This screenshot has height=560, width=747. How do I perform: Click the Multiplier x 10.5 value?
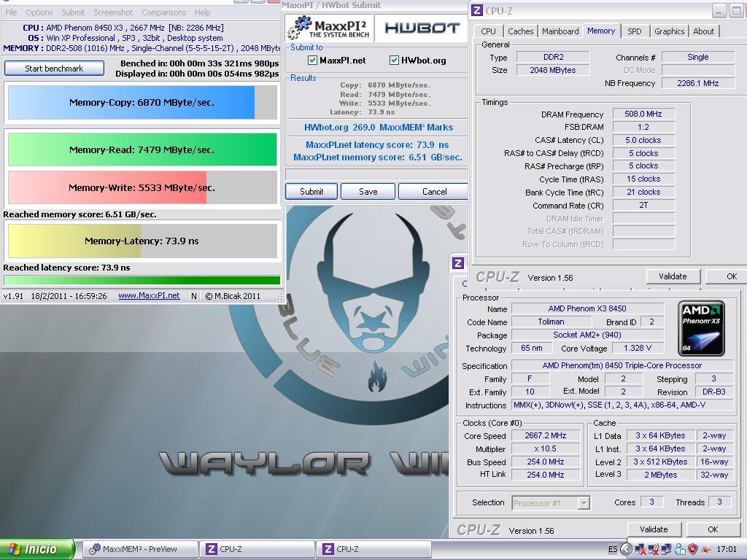546,448
